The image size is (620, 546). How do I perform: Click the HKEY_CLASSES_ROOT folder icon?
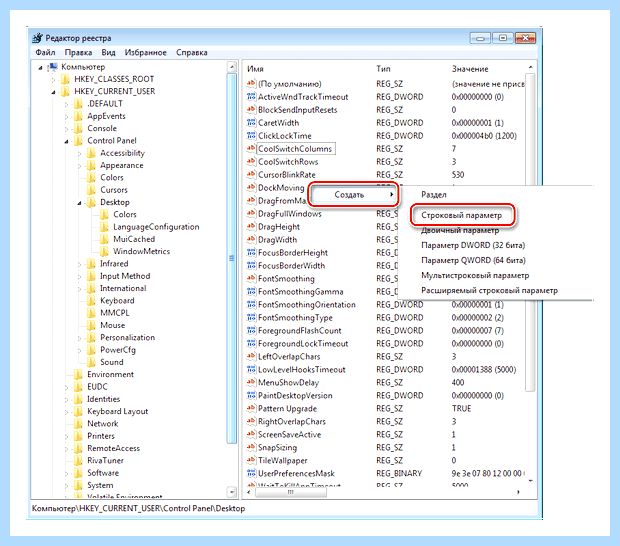(65, 79)
